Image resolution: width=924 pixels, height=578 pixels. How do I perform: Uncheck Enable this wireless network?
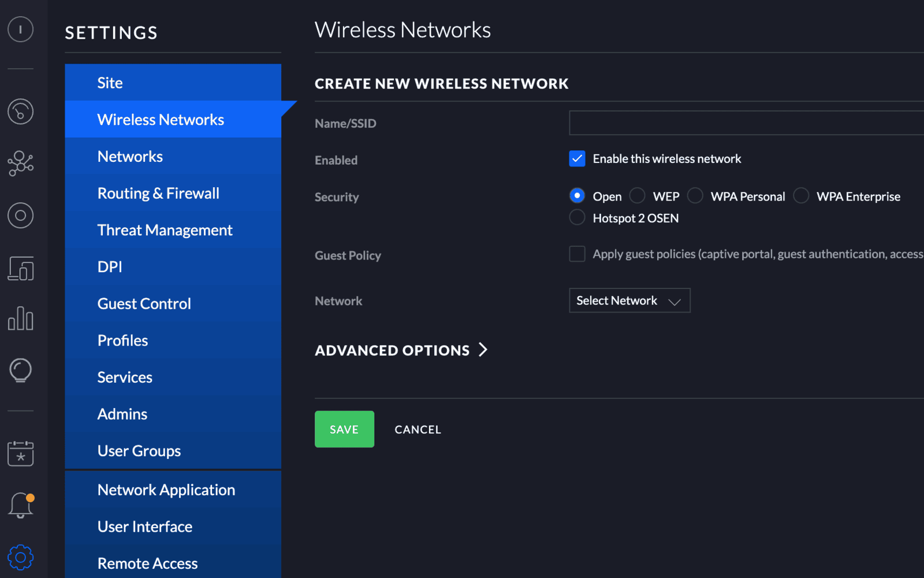(577, 158)
